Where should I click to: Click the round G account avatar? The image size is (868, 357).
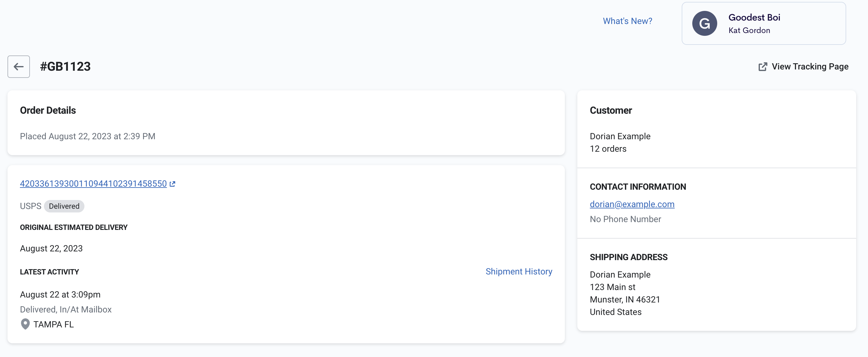pyautogui.click(x=704, y=23)
